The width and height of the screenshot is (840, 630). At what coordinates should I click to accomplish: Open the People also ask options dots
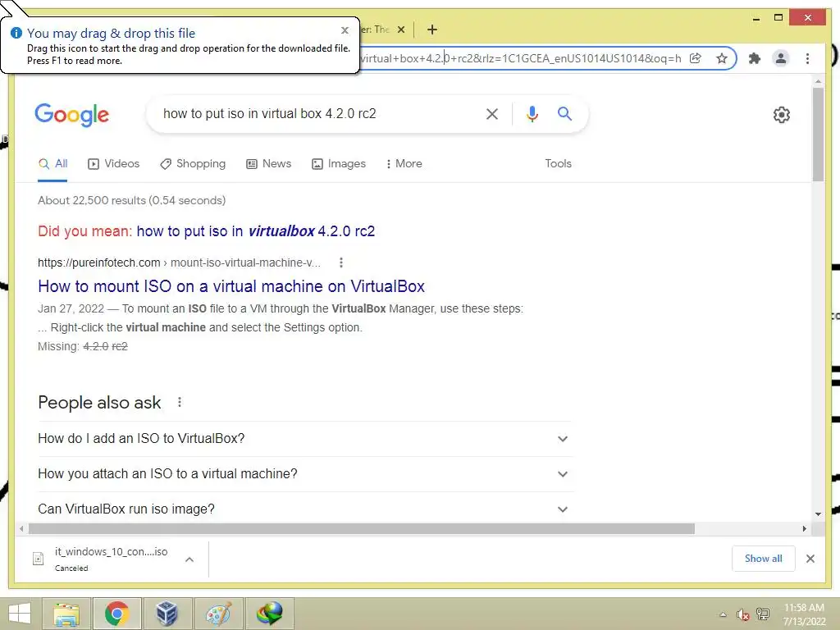click(180, 402)
